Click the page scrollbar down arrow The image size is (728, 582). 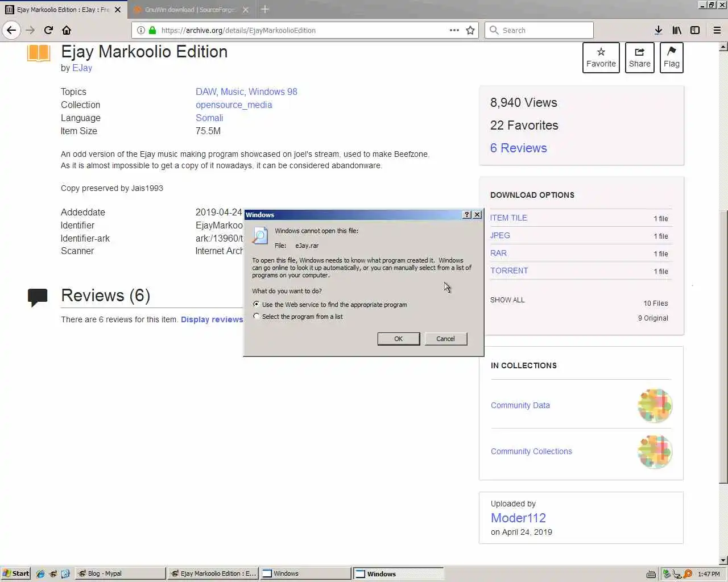tap(723, 560)
